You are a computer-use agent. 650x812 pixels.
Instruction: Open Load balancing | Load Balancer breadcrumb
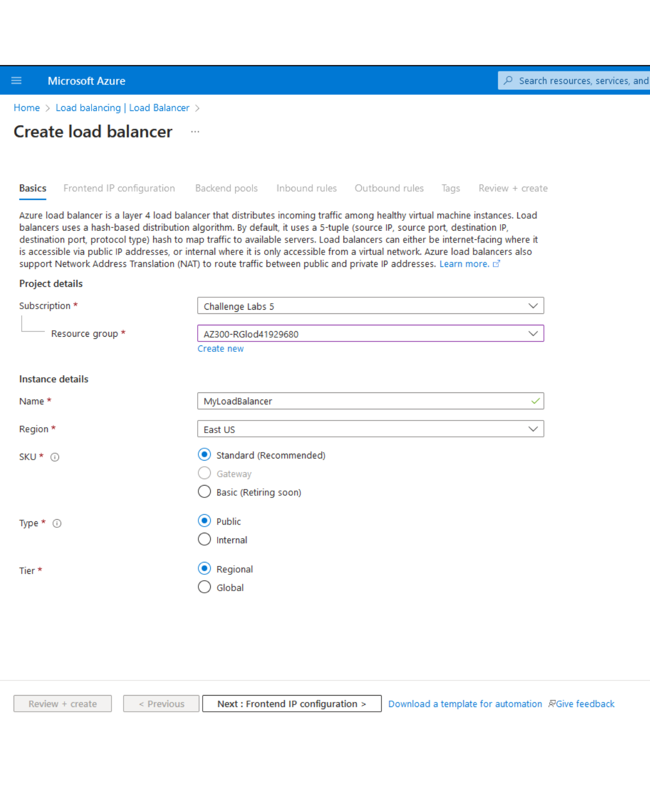point(122,108)
